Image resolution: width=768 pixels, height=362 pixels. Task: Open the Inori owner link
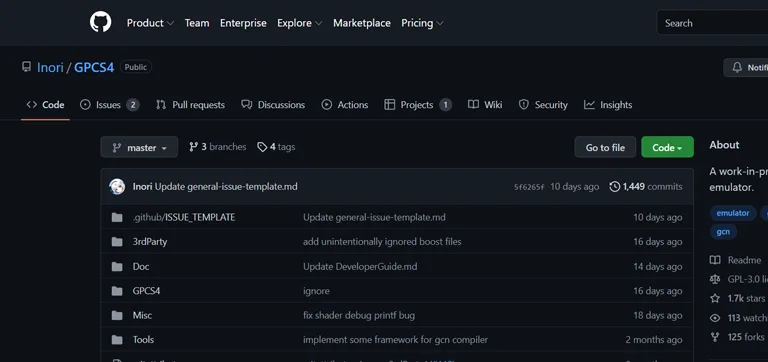coord(50,67)
